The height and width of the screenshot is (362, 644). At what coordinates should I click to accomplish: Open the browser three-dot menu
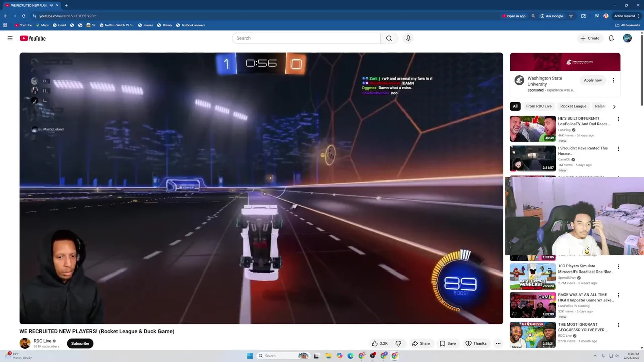(638, 16)
